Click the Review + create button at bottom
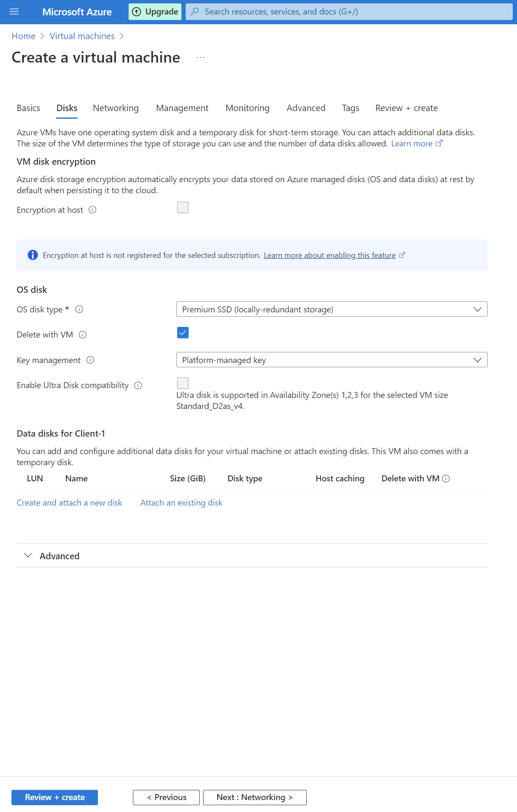The image size is (517, 812). [55, 797]
